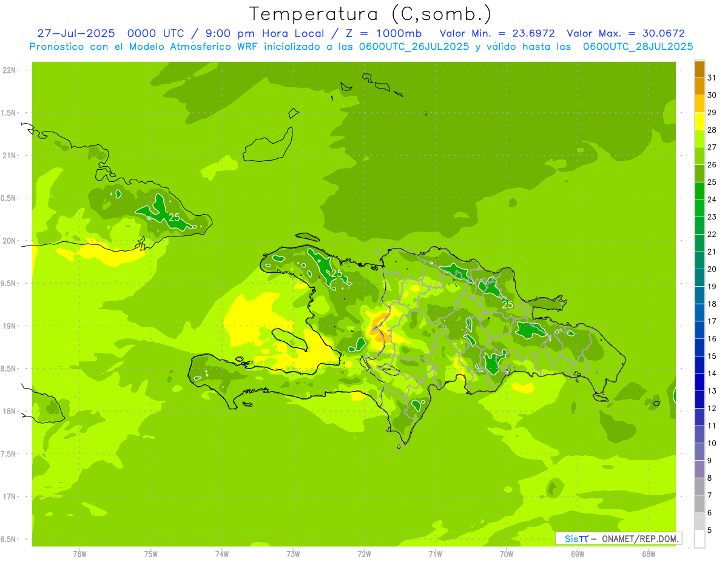The width and height of the screenshot is (728, 562).
Task: Click the legend value "11"
Action: [x=712, y=426]
